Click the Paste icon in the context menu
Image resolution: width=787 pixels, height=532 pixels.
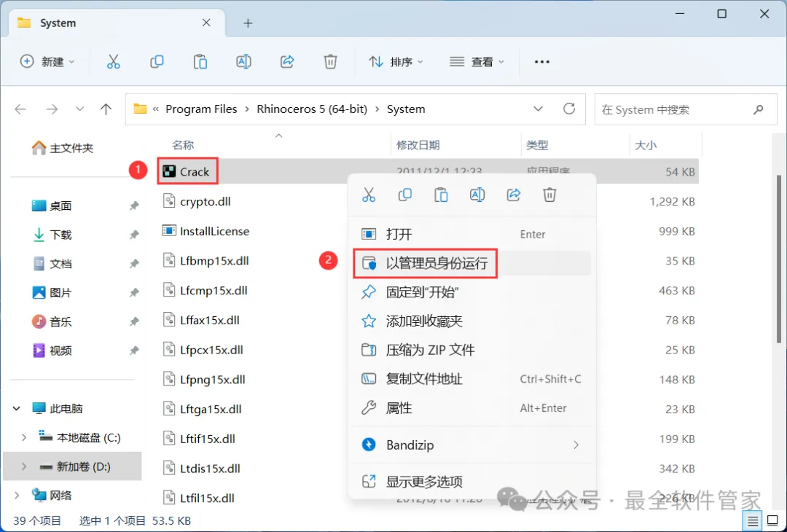click(x=441, y=195)
